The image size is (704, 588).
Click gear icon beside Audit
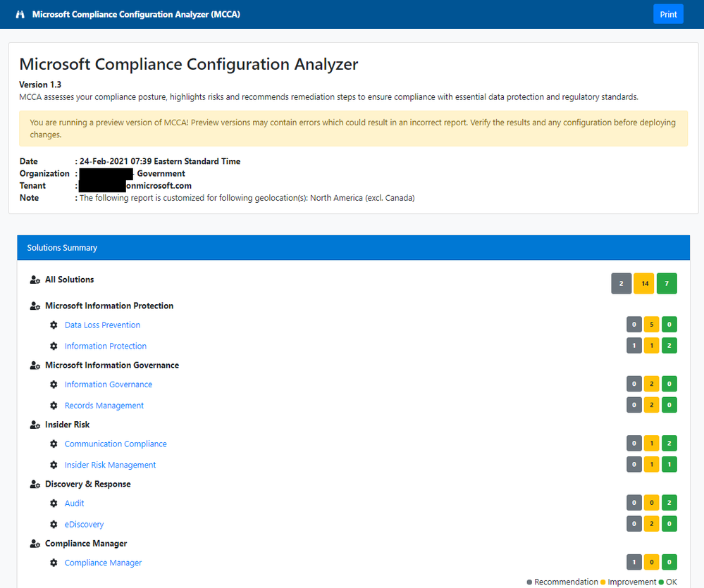pos(54,503)
